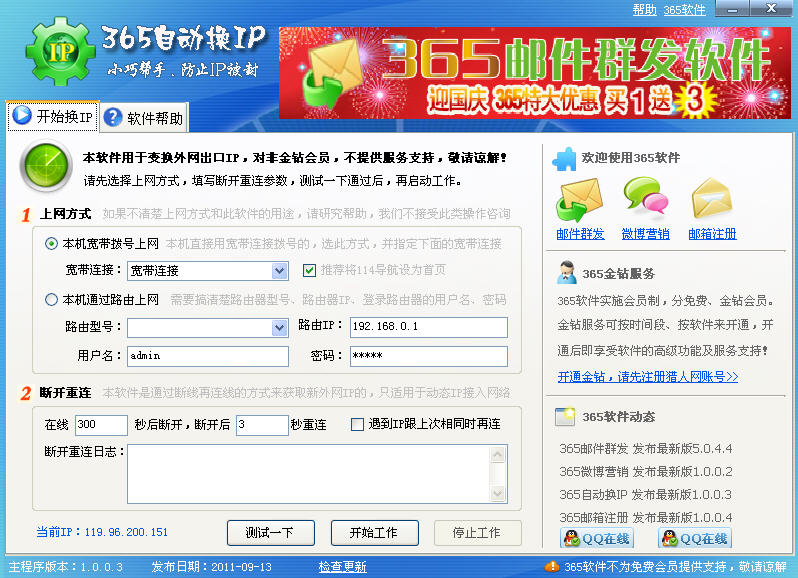Click the 测试一下 button
798x578 pixels.
270,533
